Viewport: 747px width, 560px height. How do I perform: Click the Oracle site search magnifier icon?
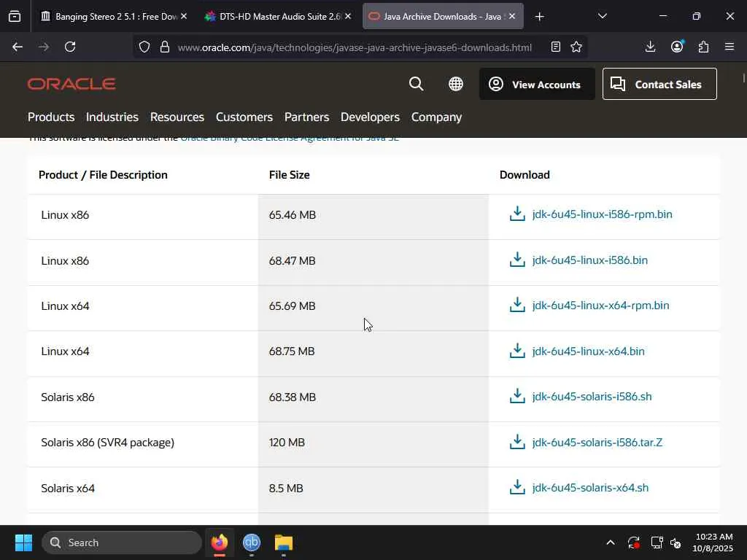point(417,84)
